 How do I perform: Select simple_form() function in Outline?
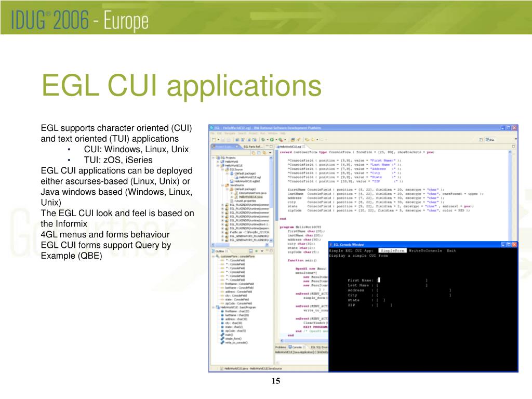click(x=231, y=339)
